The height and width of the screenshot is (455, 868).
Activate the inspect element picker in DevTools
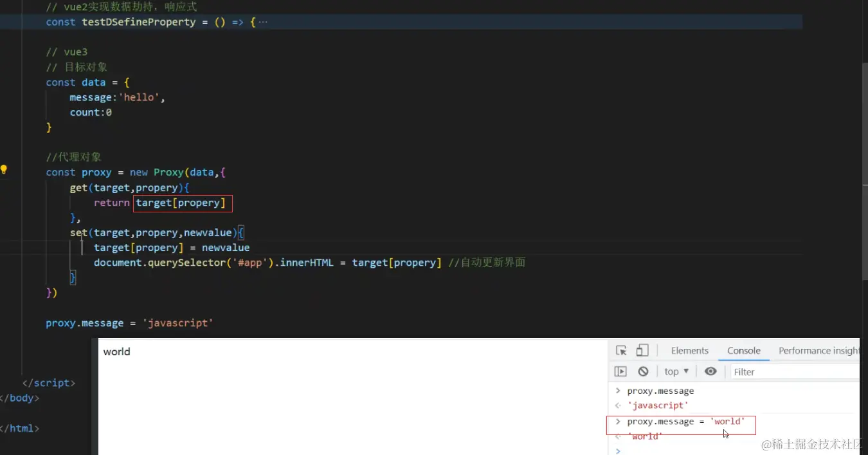(x=621, y=351)
